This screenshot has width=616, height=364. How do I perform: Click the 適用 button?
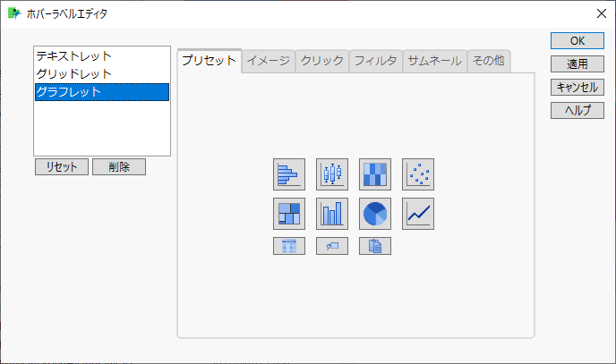(577, 63)
